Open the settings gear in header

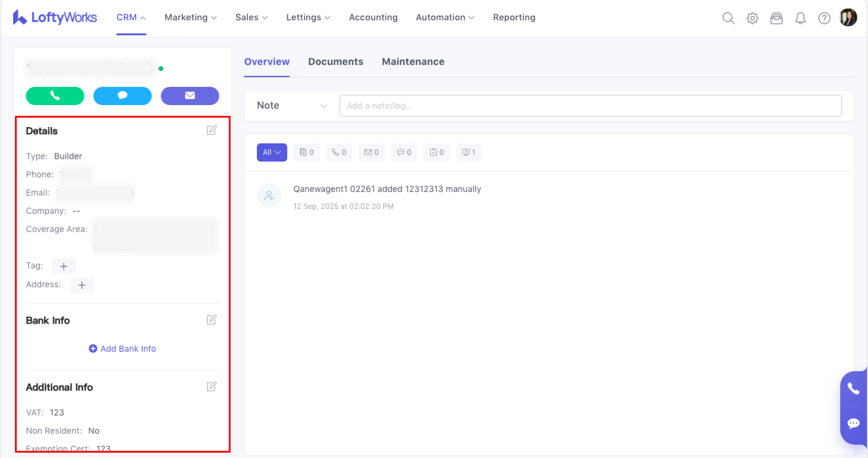(x=752, y=18)
